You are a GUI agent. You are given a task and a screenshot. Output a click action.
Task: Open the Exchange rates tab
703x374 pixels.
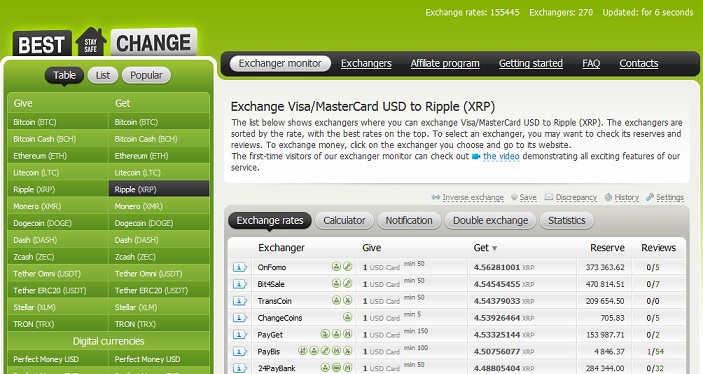[x=270, y=221]
